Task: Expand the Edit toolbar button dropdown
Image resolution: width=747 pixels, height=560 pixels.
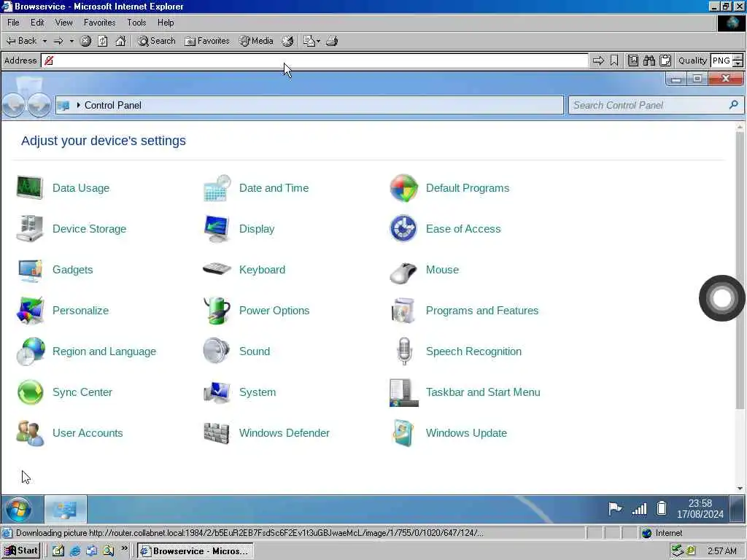Action: [318, 41]
